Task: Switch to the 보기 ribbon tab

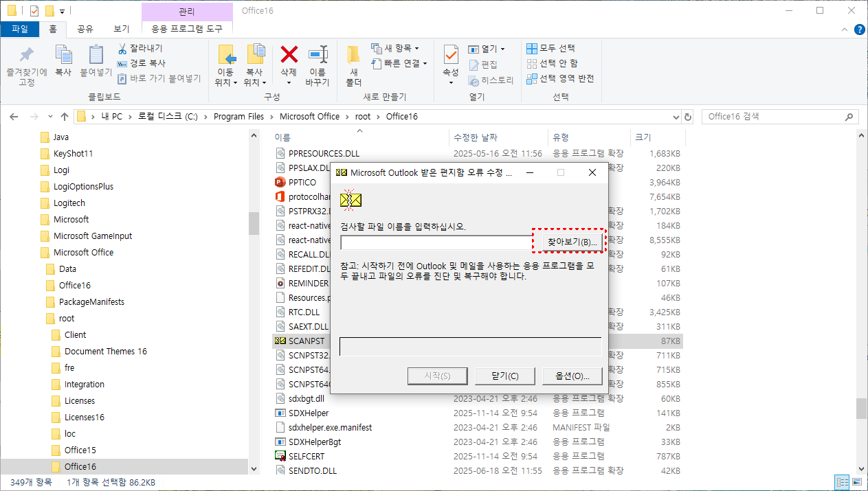Action: point(122,29)
